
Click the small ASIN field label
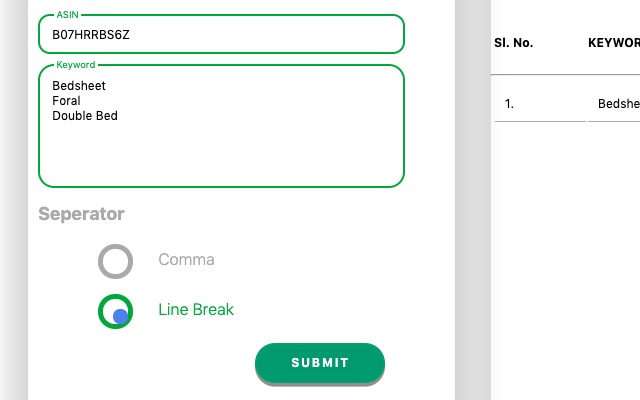click(x=66, y=16)
